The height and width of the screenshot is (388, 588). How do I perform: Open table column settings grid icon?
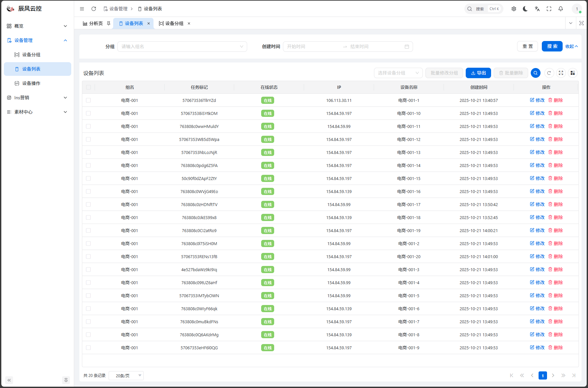tap(573, 73)
